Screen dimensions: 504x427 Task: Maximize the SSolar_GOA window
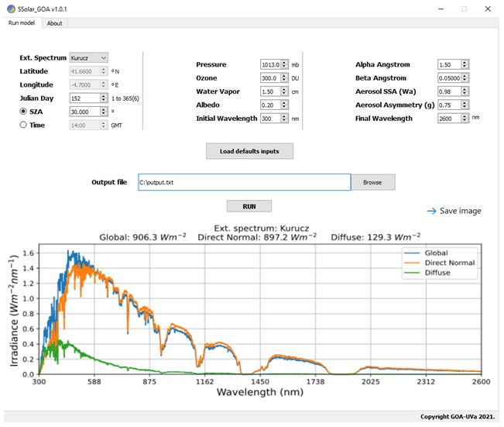464,9
